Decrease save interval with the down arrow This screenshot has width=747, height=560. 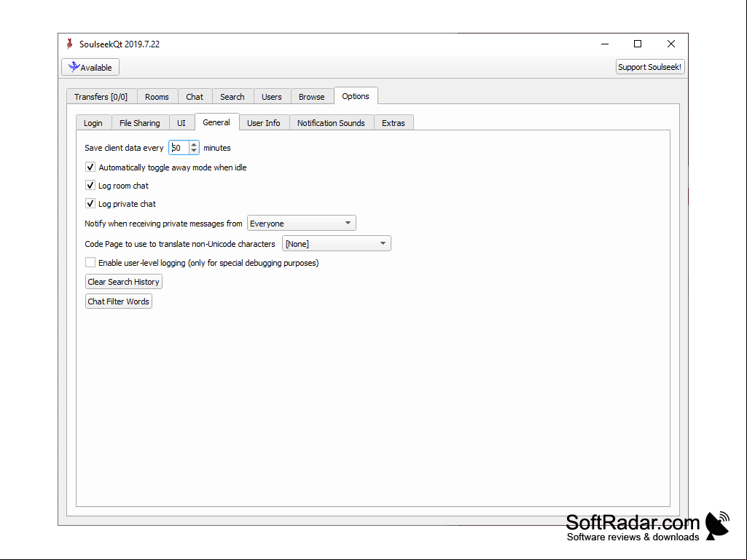click(x=194, y=151)
